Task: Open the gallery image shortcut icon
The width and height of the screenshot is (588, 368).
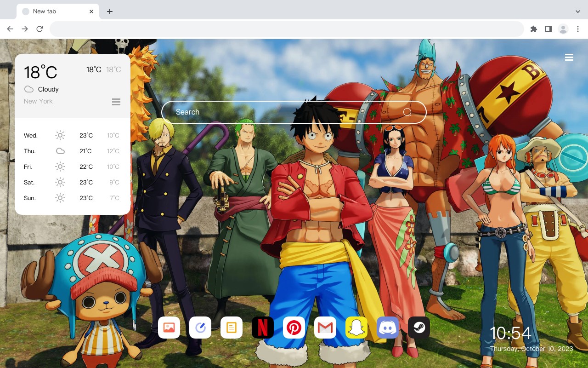Action: [x=169, y=328]
